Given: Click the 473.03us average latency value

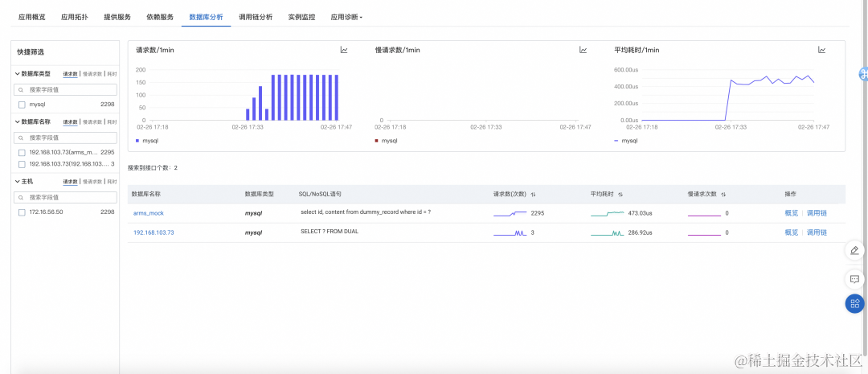Looking at the screenshot, I should [640, 213].
